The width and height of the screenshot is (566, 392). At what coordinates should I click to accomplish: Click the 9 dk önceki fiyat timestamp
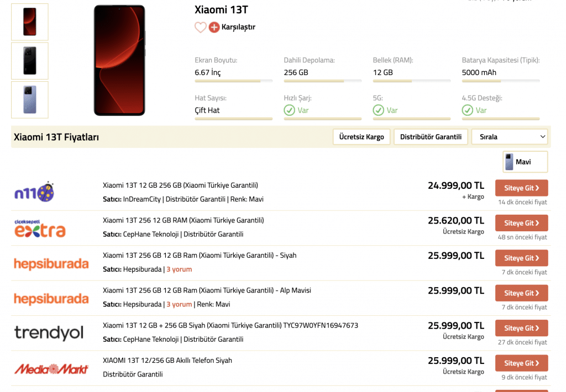(524, 377)
